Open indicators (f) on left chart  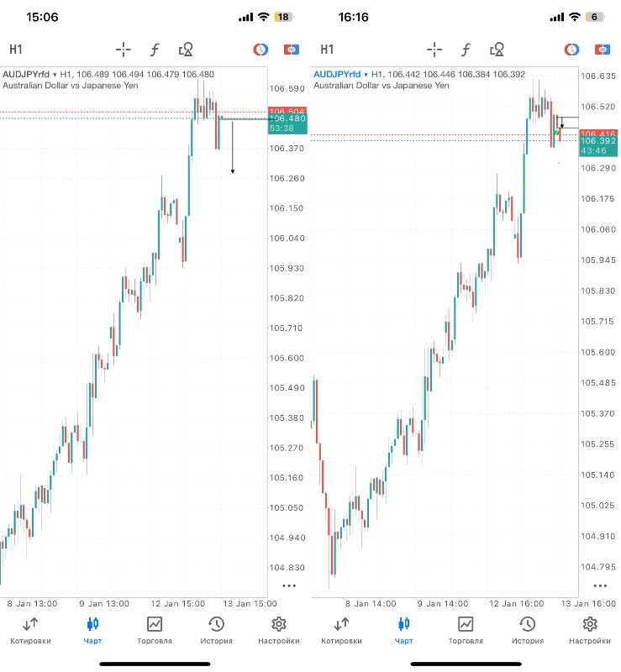tap(155, 50)
